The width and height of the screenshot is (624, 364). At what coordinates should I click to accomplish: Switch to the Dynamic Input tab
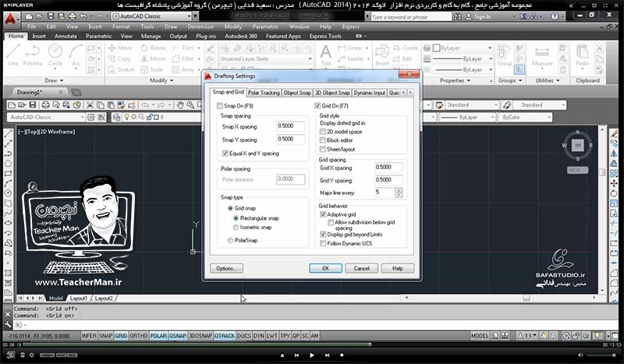coord(369,93)
